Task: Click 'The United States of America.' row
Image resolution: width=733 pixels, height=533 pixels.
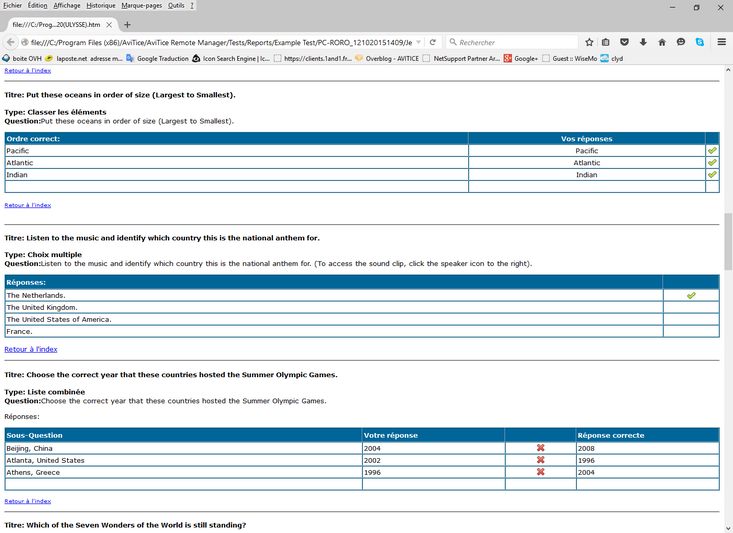Action: tap(362, 319)
